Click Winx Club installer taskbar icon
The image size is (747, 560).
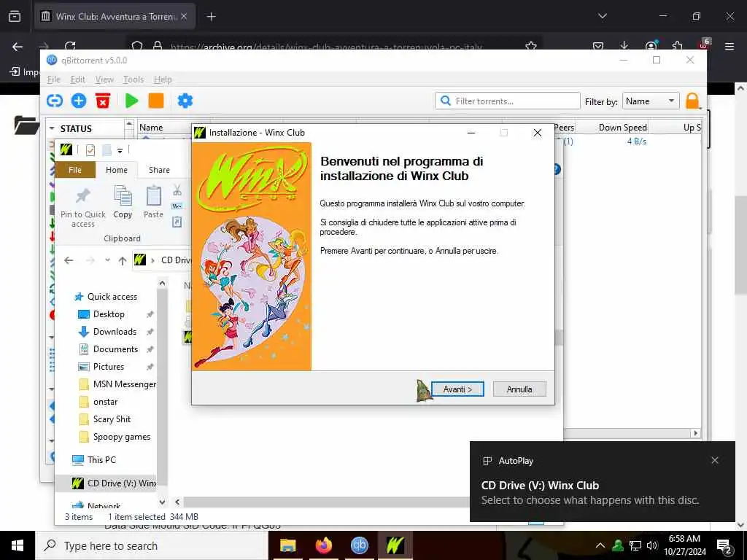point(395,545)
